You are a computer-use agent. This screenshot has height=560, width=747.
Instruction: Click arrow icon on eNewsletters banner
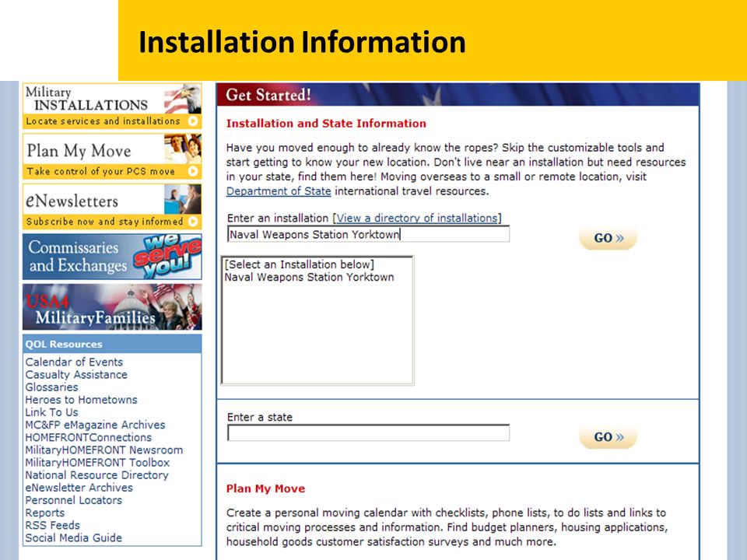tap(192, 222)
